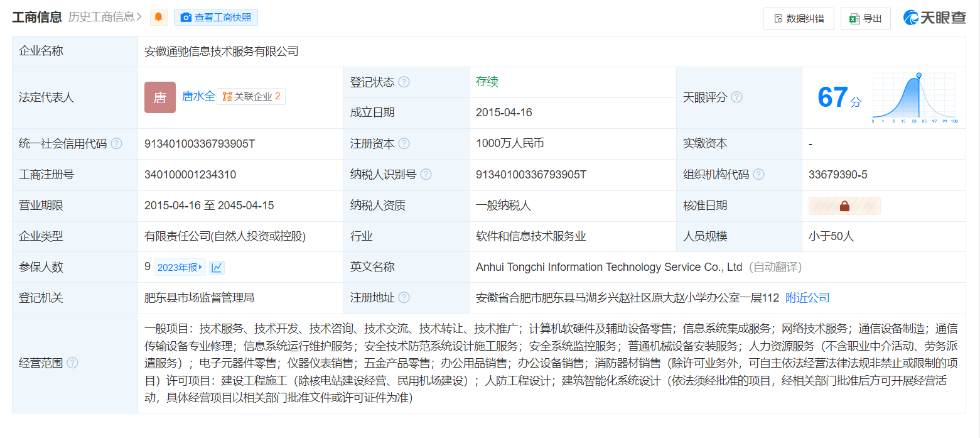Select the company name 安徽通驰信息技术服务有限公司

point(222,52)
